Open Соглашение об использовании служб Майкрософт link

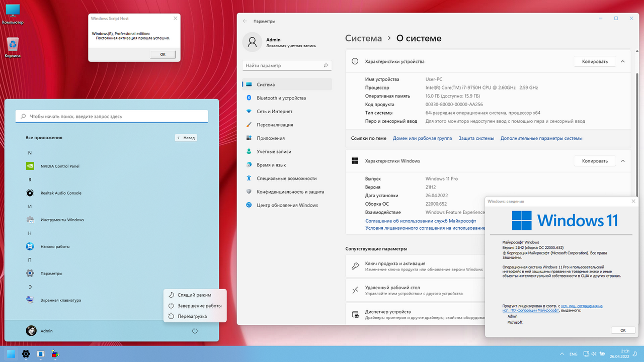pos(421,221)
